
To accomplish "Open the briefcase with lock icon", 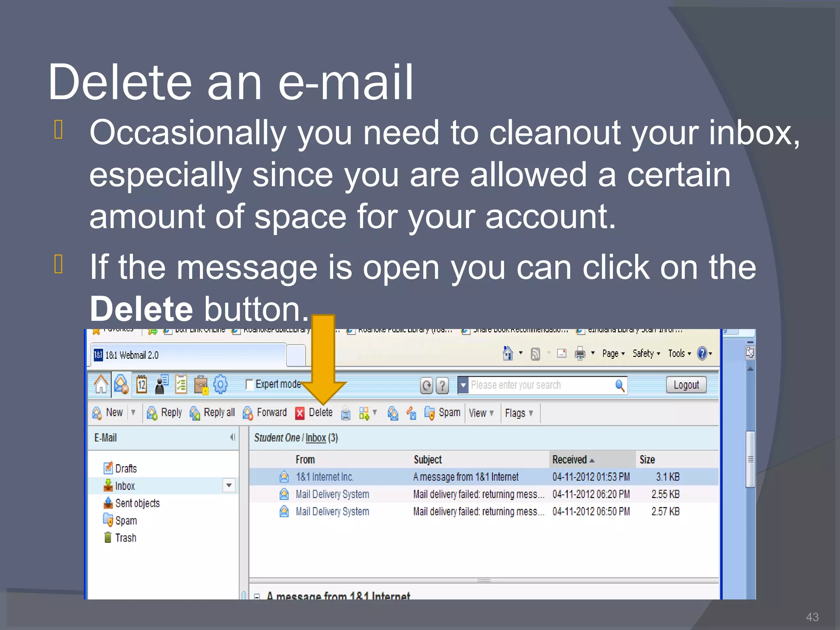I will [x=201, y=385].
